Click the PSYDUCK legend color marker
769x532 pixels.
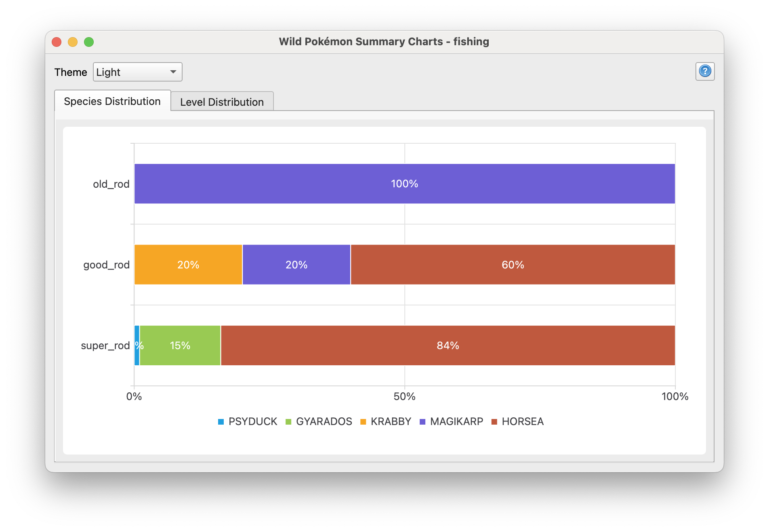(221, 422)
